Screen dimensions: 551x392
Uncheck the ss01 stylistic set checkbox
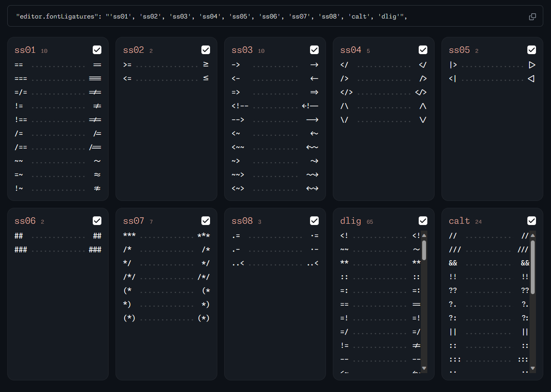coord(97,50)
